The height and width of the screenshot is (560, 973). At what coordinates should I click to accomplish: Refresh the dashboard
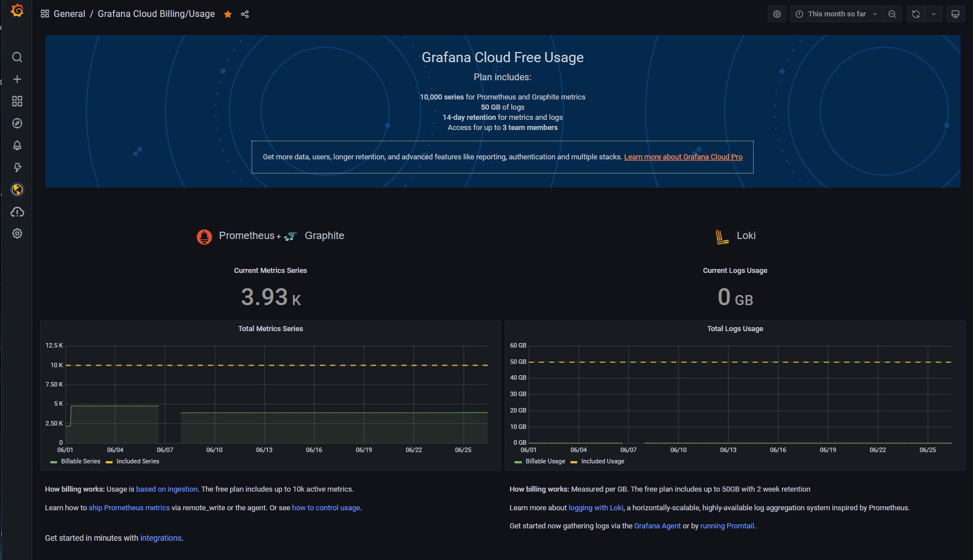pyautogui.click(x=916, y=14)
